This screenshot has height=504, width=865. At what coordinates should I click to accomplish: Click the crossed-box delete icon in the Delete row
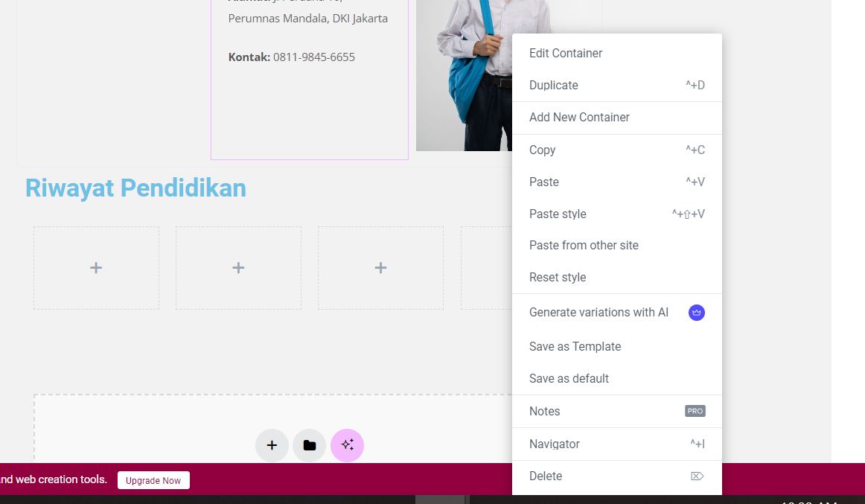[x=696, y=476]
